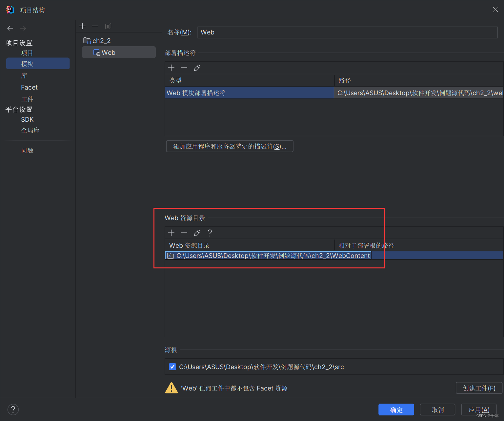Click the 类型 column header
Viewport: 504px width, 421px height.
pos(249,80)
